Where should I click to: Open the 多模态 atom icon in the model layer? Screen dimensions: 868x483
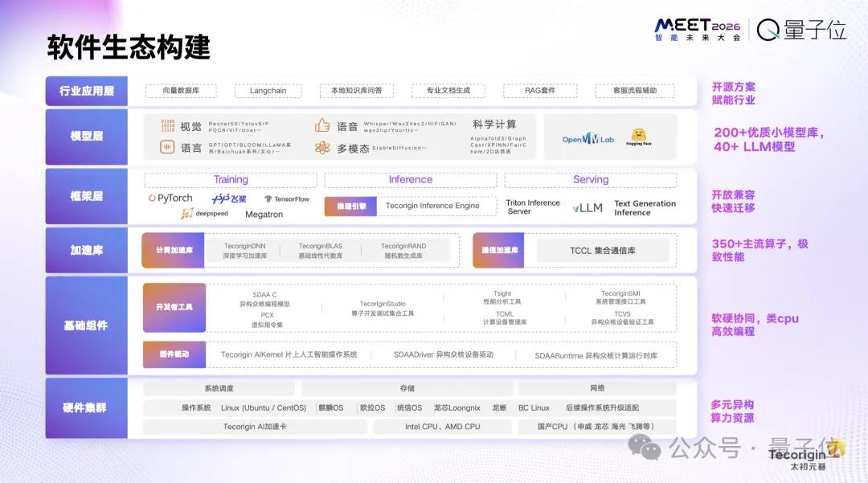click(321, 149)
